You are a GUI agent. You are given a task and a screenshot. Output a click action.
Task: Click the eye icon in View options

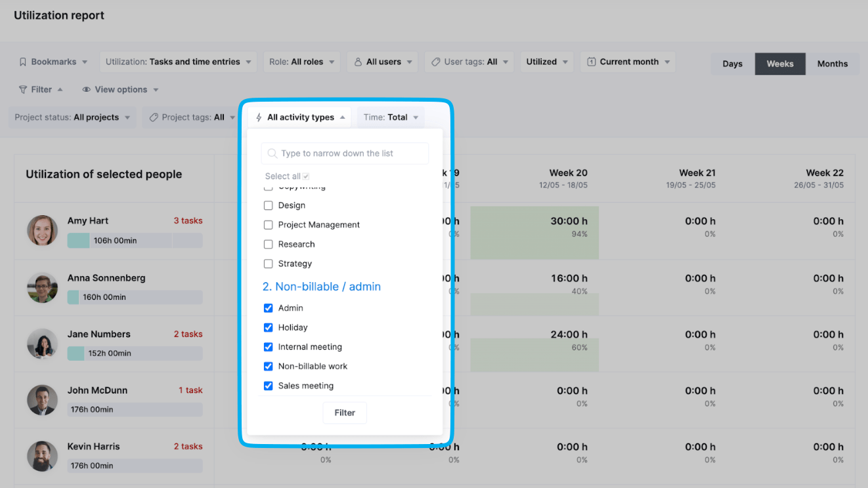pyautogui.click(x=86, y=89)
